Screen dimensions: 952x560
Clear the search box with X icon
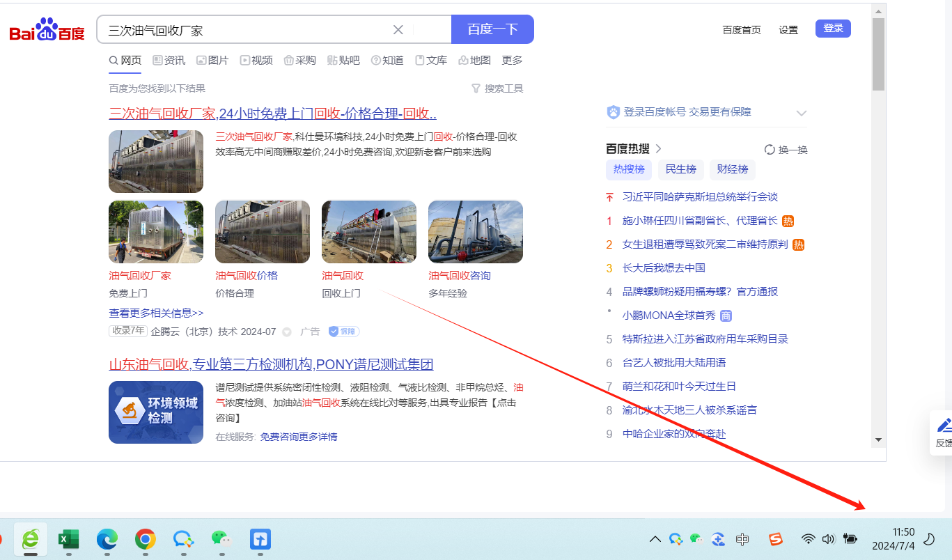pos(398,30)
